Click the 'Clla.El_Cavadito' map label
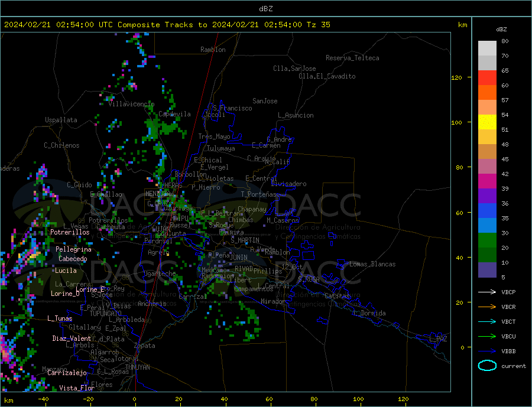 tap(327, 76)
